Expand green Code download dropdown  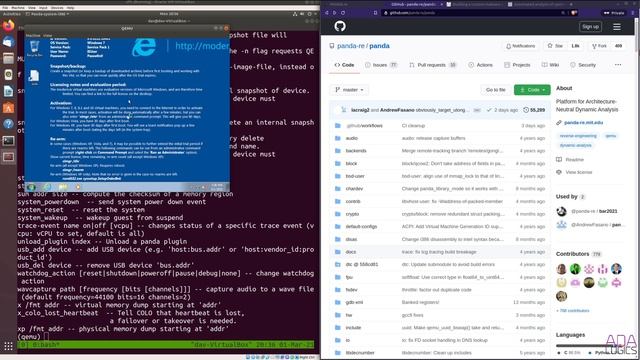click(x=532, y=90)
